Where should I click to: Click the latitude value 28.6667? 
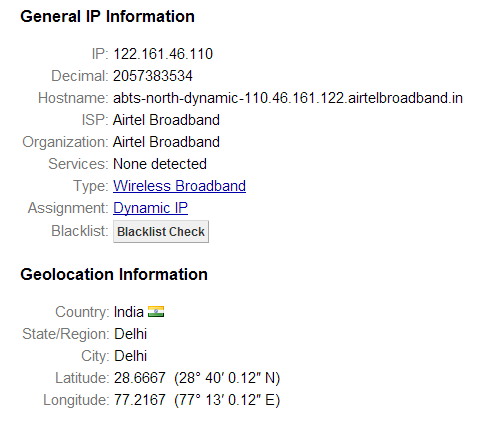(x=140, y=378)
